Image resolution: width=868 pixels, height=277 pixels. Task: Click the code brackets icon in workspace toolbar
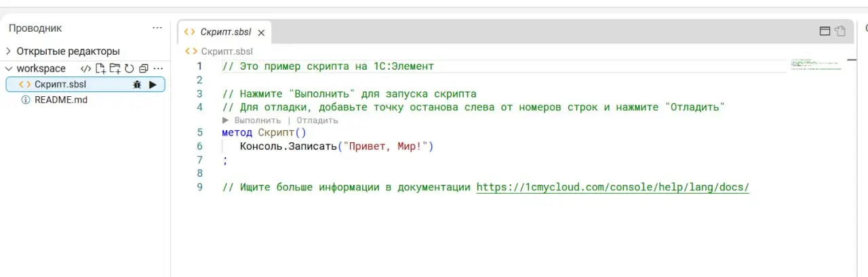click(x=85, y=68)
